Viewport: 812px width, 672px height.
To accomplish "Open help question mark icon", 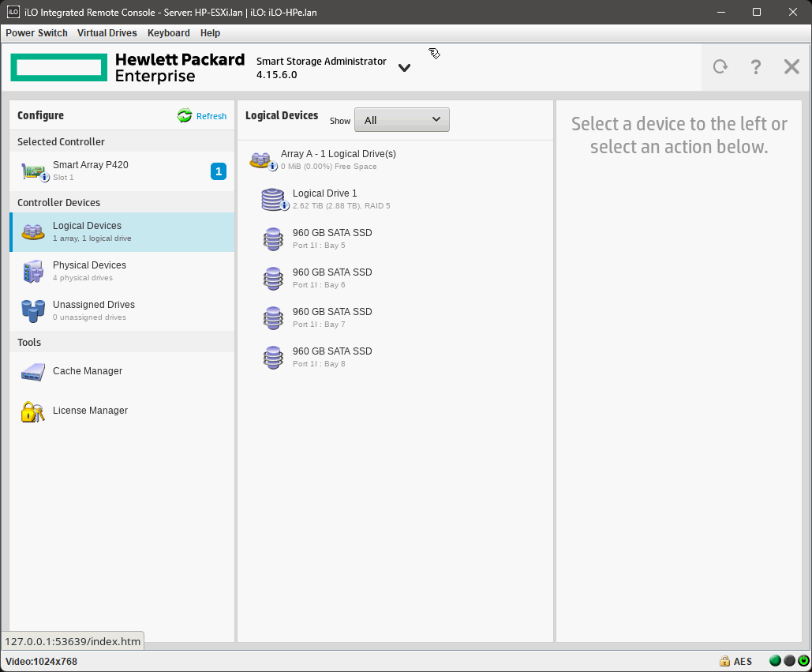I will pos(755,67).
